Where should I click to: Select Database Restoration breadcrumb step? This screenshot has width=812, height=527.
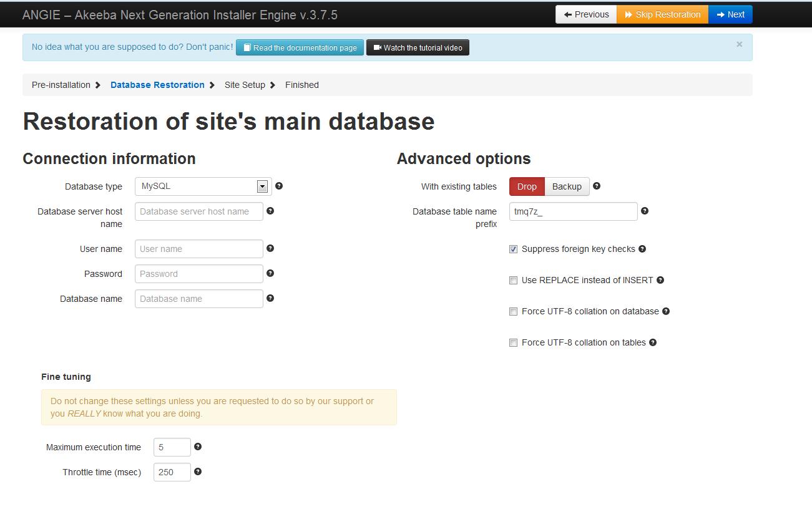click(157, 85)
